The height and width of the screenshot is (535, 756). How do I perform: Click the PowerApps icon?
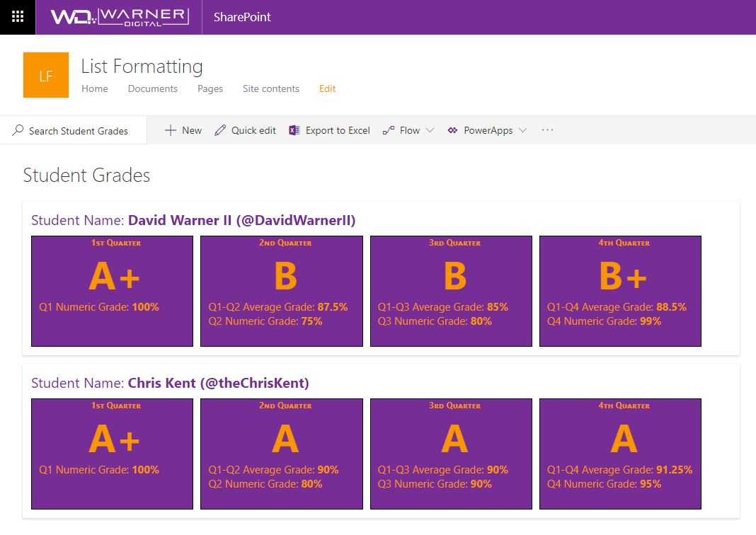pos(452,130)
